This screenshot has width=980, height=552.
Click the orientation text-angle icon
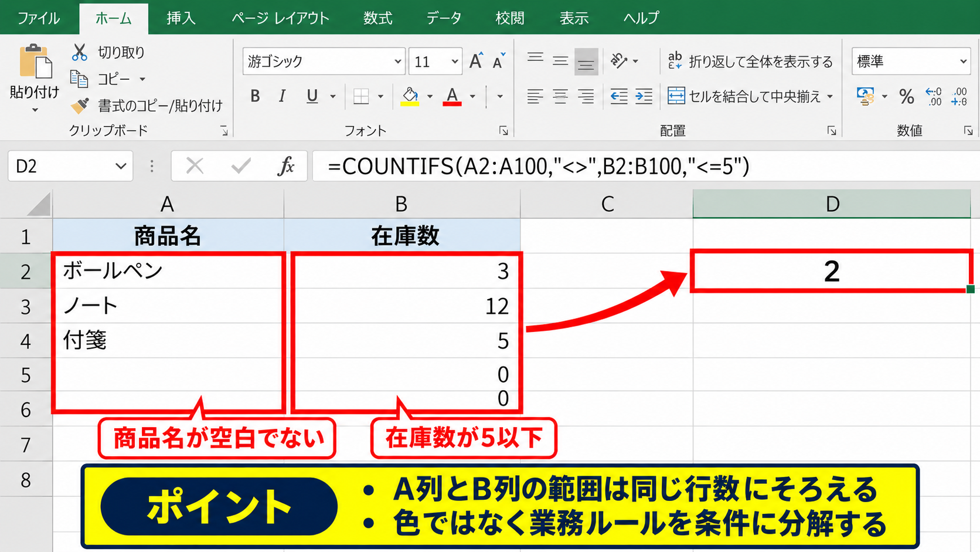coord(619,60)
